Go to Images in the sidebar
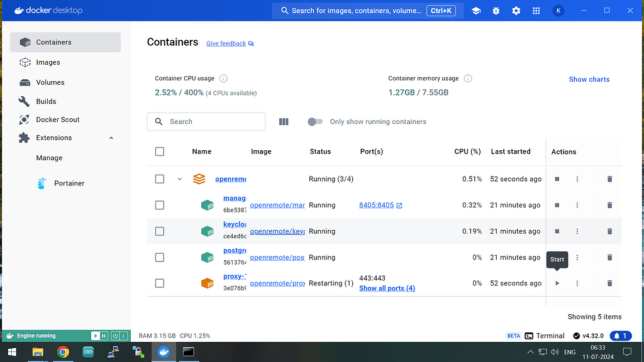This screenshot has width=644, height=362. (48, 62)
